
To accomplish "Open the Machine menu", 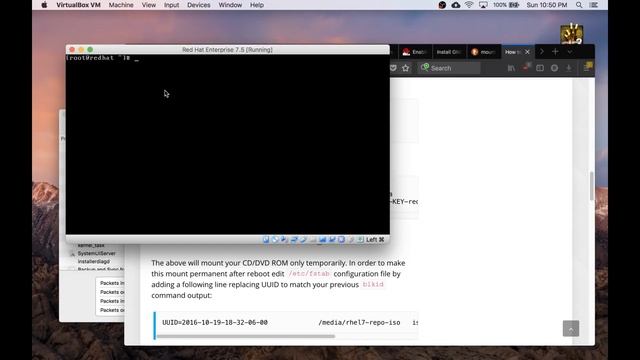I will click(x=121, y=5).
